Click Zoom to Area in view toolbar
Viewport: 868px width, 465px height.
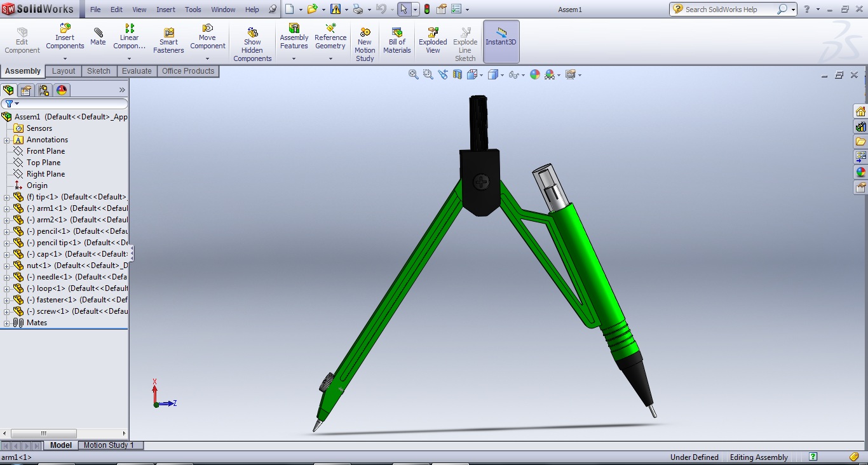coord(428,74)
